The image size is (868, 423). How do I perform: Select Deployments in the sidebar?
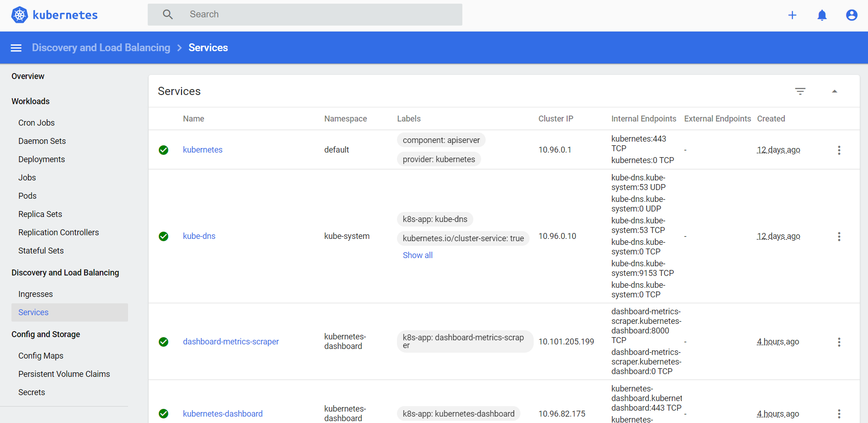pos(42,159)
